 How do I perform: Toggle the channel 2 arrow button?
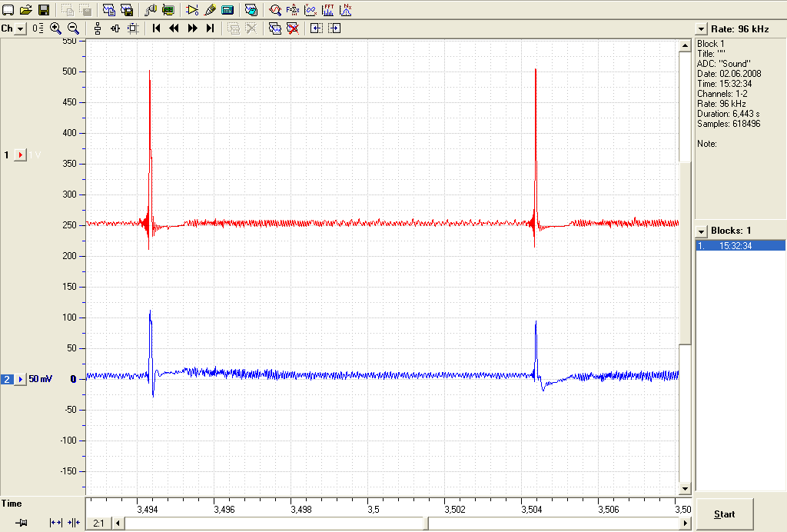[x=20, y=379]
